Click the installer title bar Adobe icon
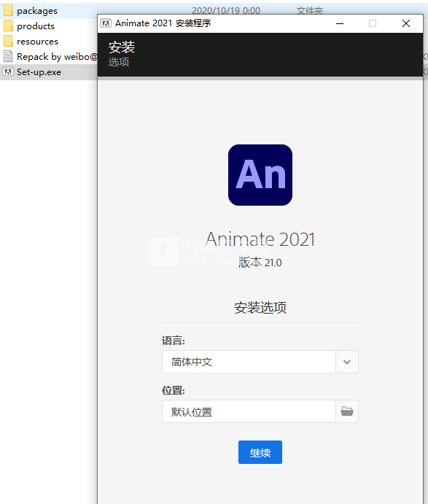This screenshot has width=428, height=504. coord(106,23)
